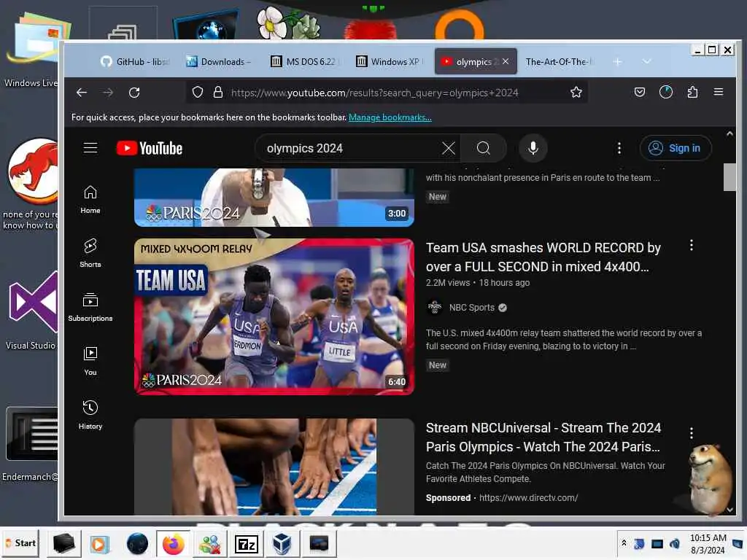Open the NBC Sports channel link

pos(472,308)
